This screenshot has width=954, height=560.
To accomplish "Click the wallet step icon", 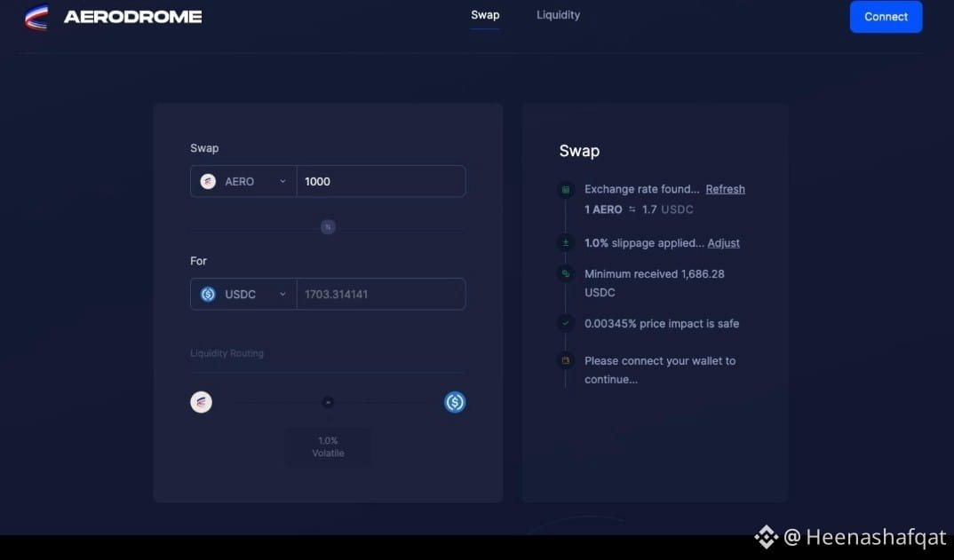I will click(x=566, y=360).
